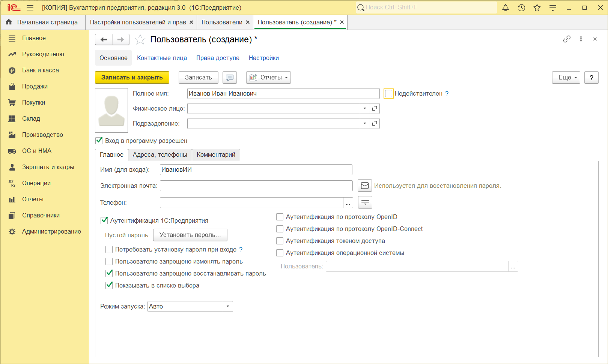The width and height of the screenshot is (608, 364).
Task: Open Права доступа link
Action: click(x=218, y=58)
